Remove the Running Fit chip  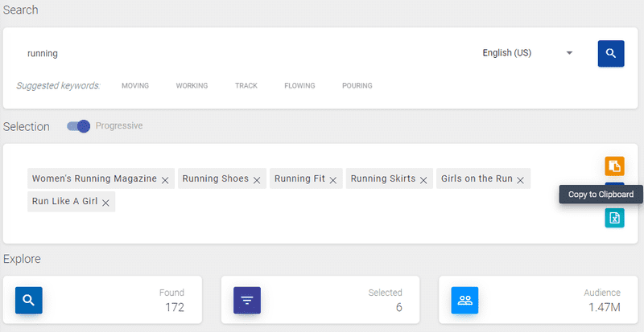pos(333,180)
